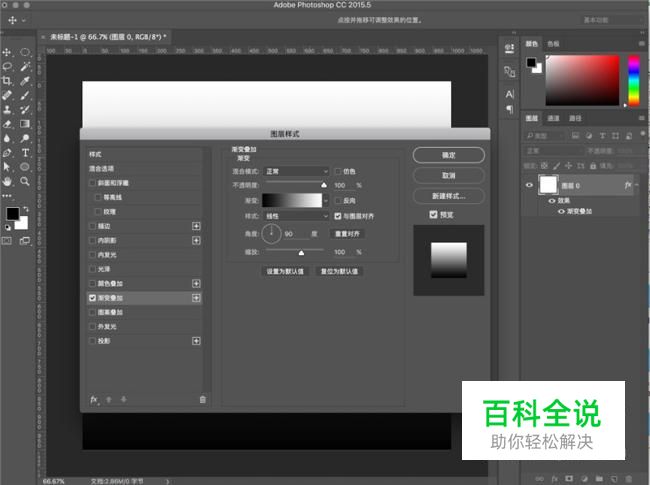
Task: Select the History Brush tool
Action: 25,109
